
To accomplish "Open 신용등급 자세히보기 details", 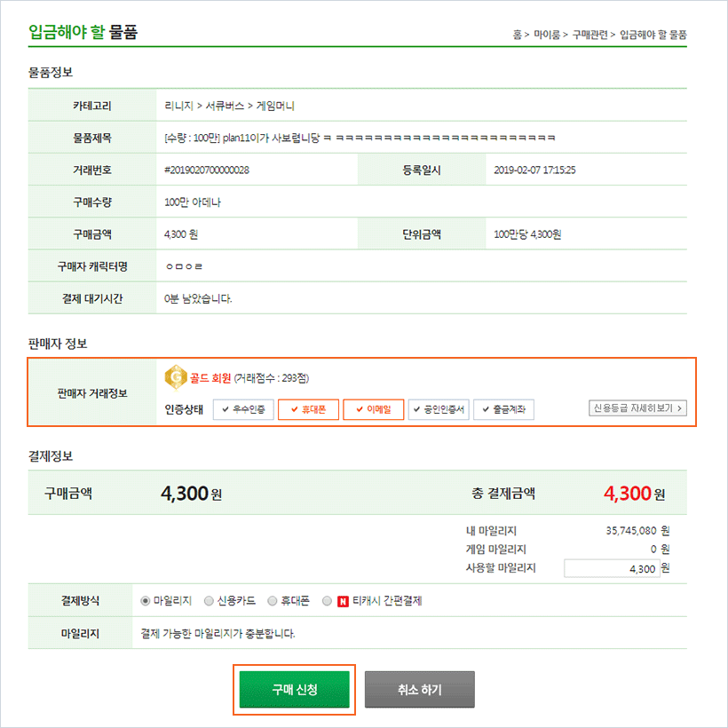I will (x=637, y=408).
